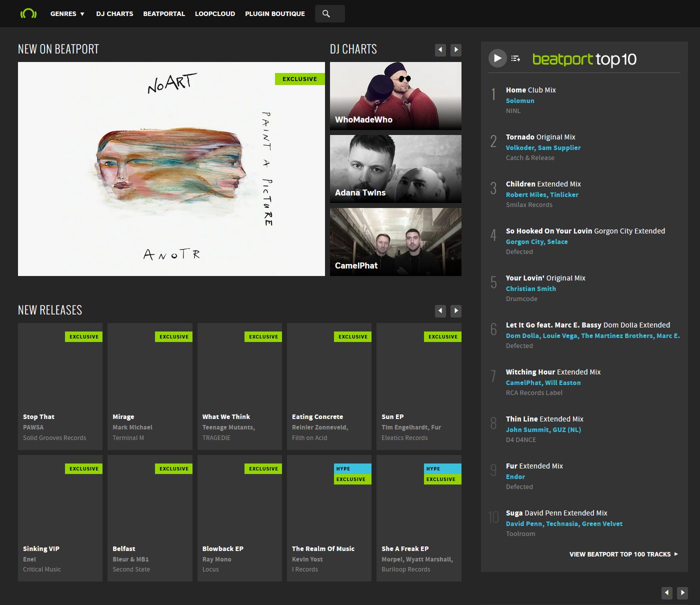
Task: Open label RCA Records Label
Action: click(x=534, y=392)
